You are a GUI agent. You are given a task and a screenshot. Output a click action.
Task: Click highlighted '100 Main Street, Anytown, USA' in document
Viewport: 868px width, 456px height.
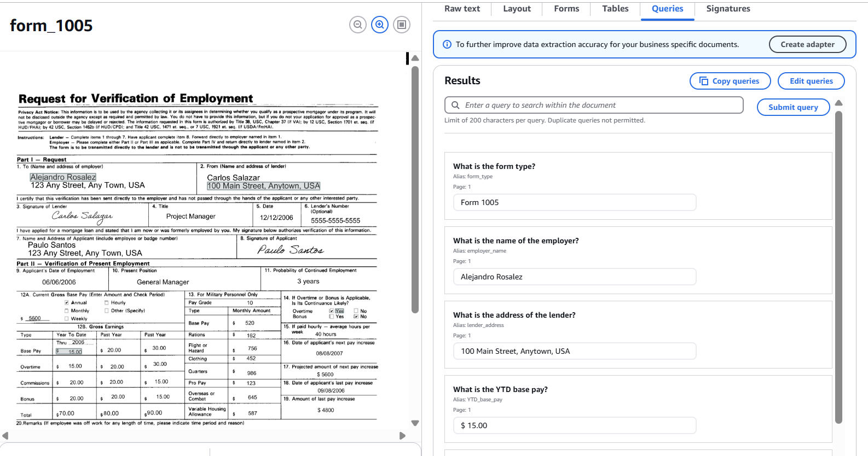tap(263, 186)
